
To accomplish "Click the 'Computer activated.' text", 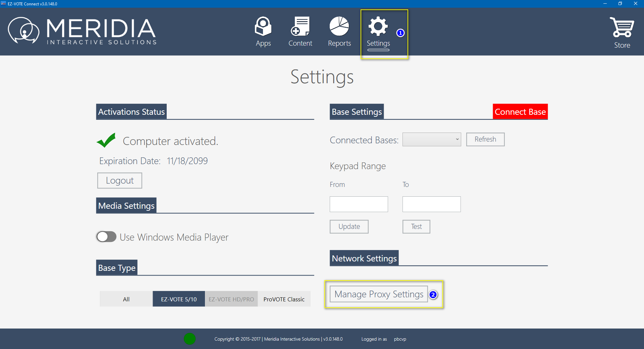I will click(x=170, y=141).
